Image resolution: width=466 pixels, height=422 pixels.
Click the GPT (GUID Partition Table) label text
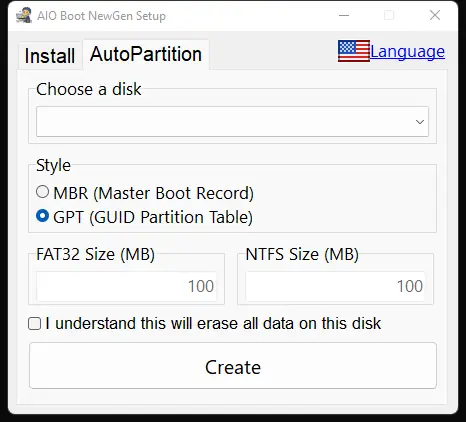click(153, 217)
